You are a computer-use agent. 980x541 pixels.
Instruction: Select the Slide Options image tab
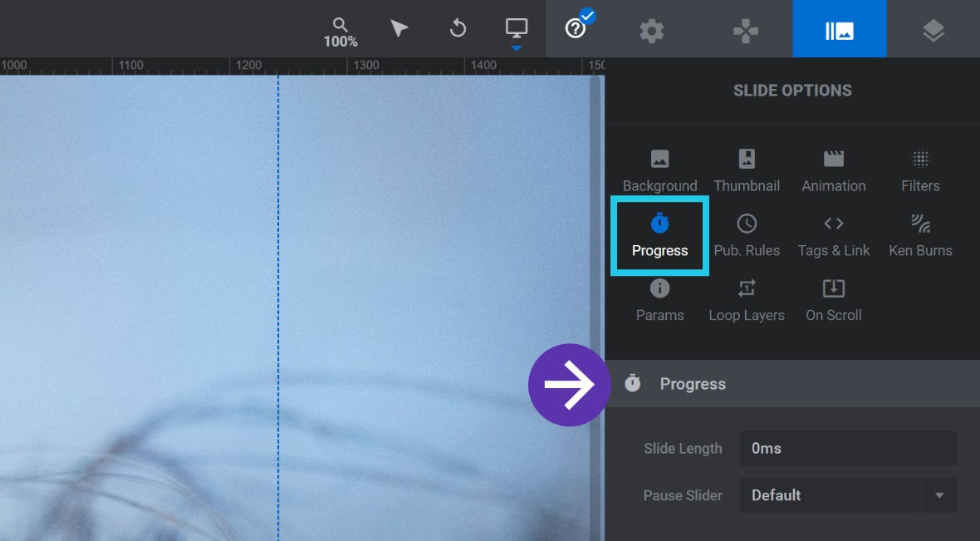[840, 29]
